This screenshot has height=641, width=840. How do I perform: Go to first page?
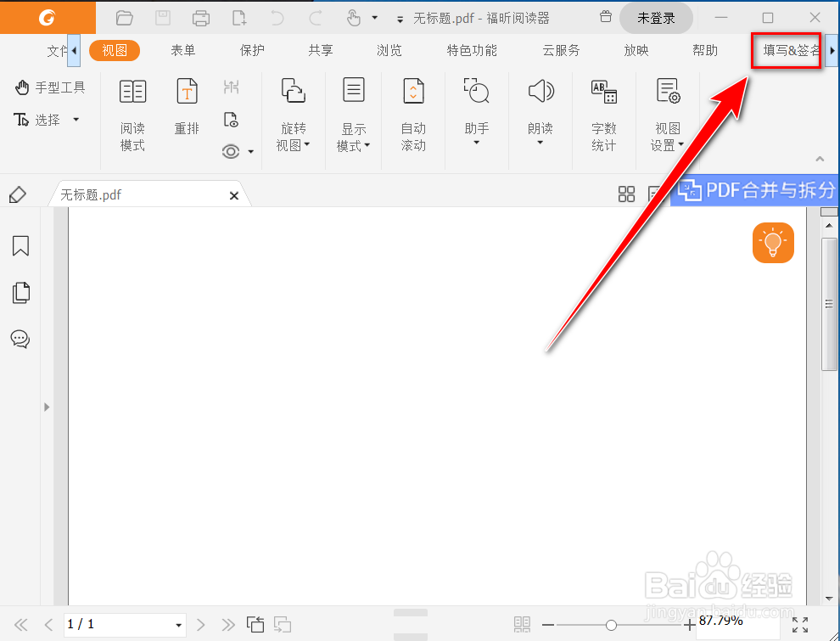(20, 624)
